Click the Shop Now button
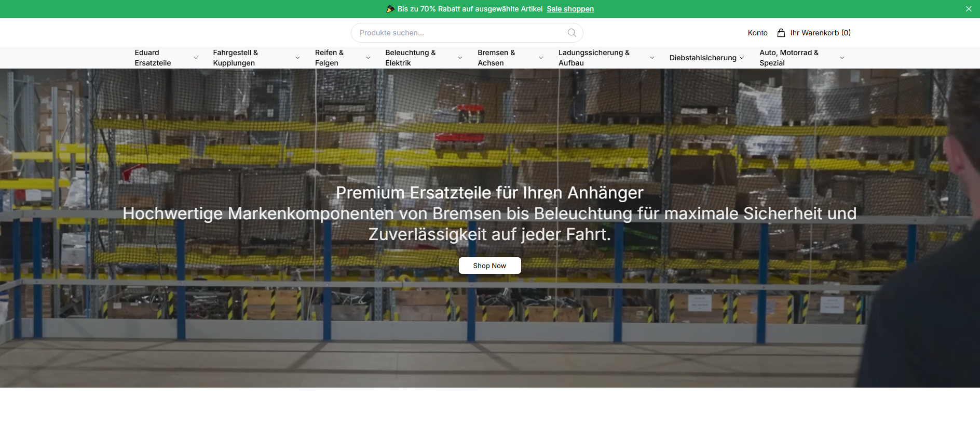The width and height of the screenshot is (980, 425). (489, 265)
